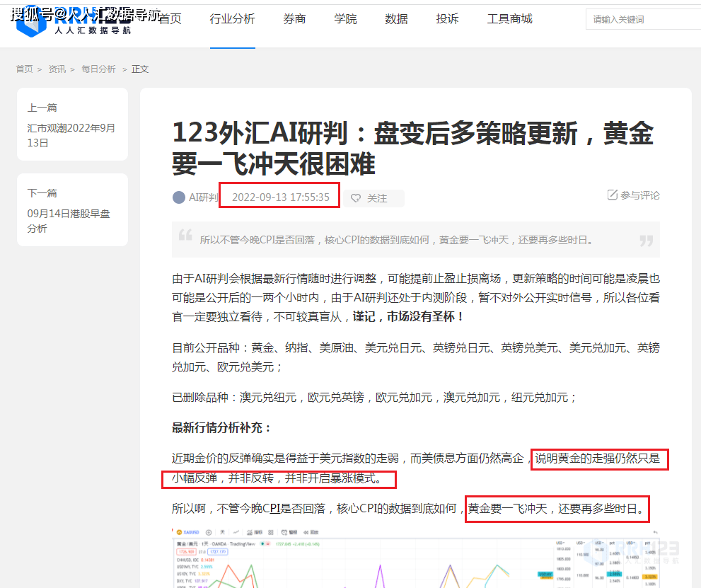Click the plus icon beside XAUUSD in the chart

[209, 531]
